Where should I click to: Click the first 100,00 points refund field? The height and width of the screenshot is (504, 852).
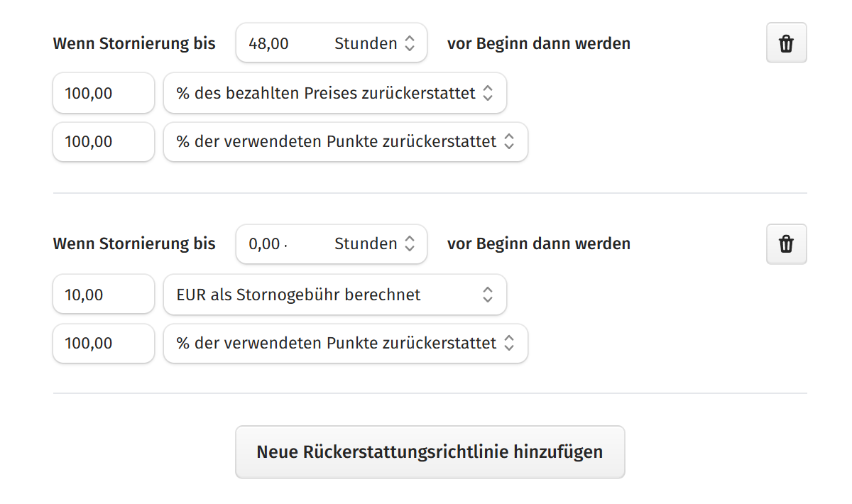click(103, 141)
